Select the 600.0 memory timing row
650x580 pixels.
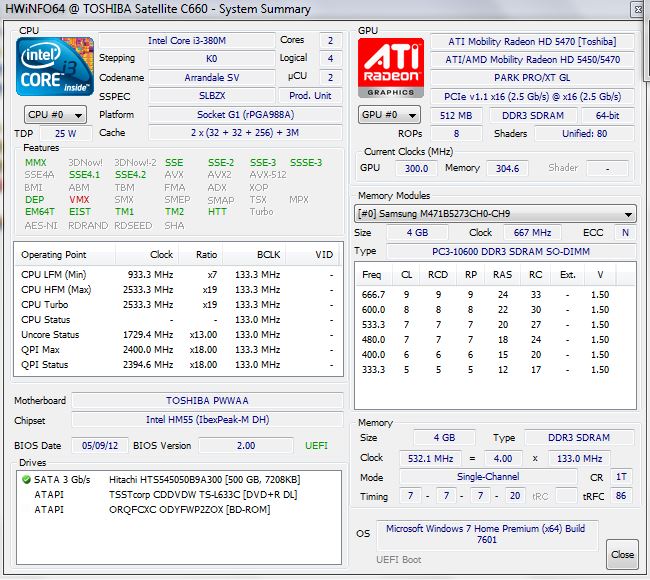pos(495,310)
